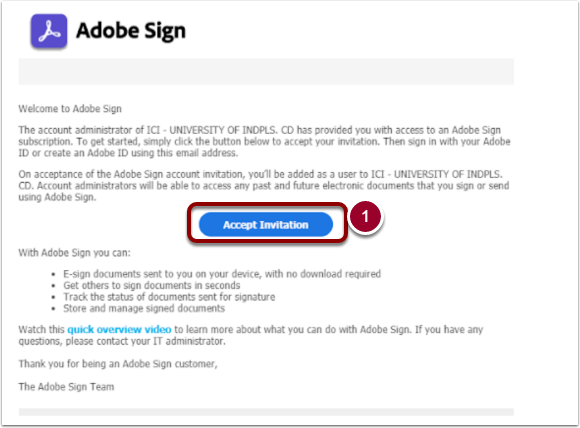The height and width of the screenshot is (428, 580).
Task: Select the Welcome to Adobe Sign greeting line
Action: pos(70,109)
